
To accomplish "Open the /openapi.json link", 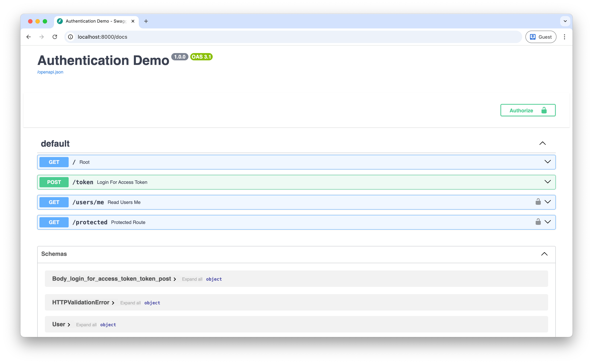I will [50, 72].
